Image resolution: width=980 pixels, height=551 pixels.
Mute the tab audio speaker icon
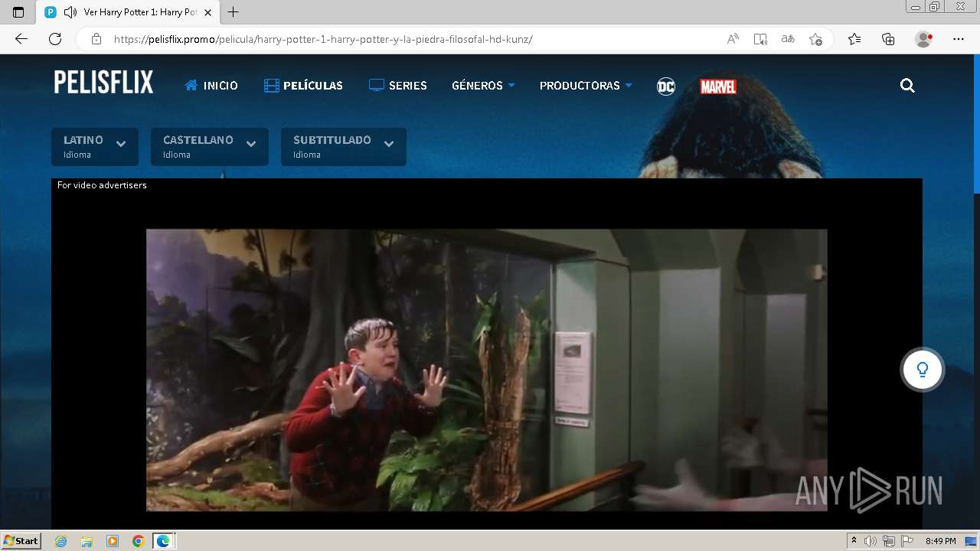point(70,12)
